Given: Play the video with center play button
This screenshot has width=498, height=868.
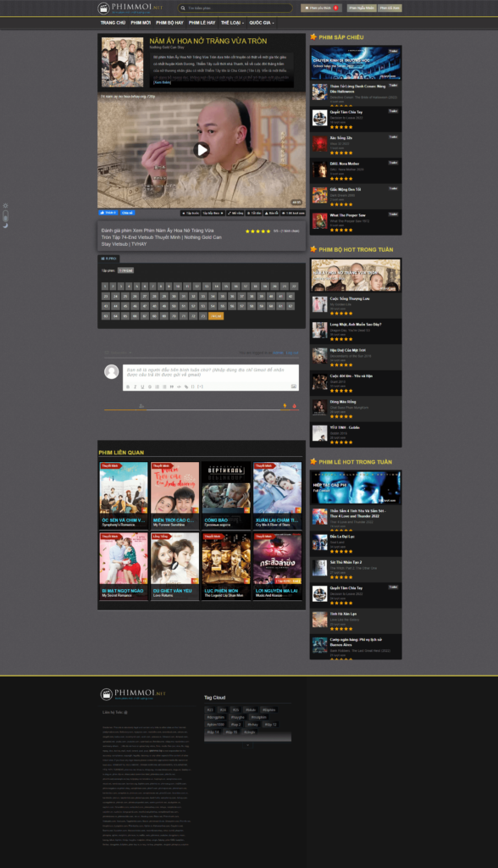Looking at the screenshot, I should click(202, 149).
